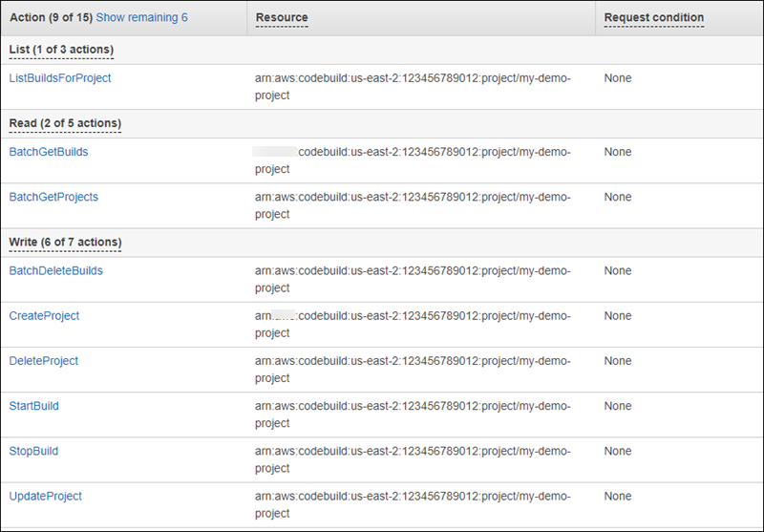Open the ListBuildsForProject action link
764x532 pixels.
coord(60,78)
